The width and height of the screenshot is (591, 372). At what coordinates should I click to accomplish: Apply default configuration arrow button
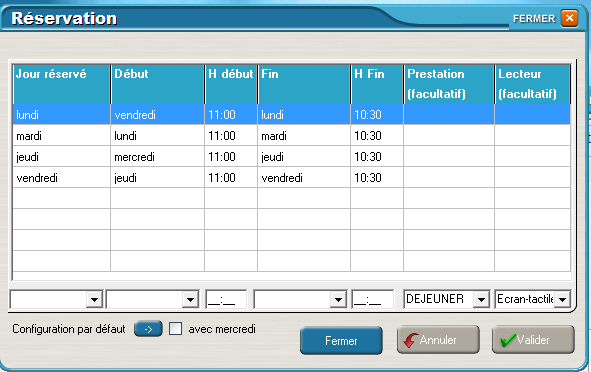coord(148,329)
